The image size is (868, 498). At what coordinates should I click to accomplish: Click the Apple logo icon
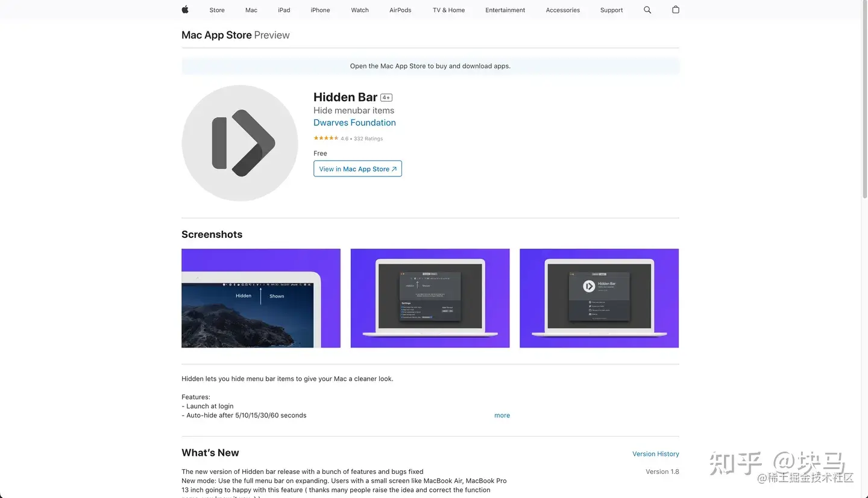coord(185,10)
